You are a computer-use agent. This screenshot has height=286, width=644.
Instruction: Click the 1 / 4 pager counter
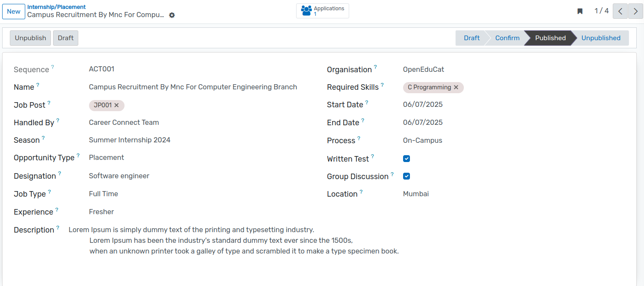(602, 11)
